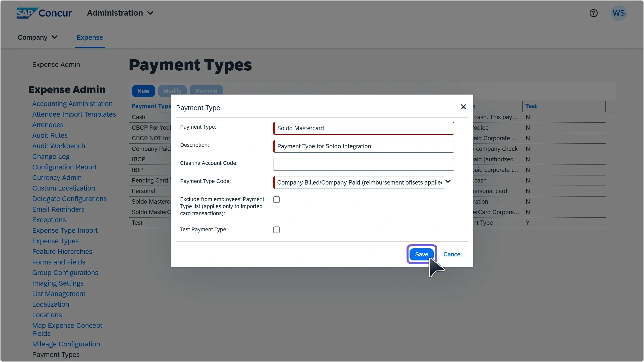Screen dimensions: 644x362
Task: Open the Localization link
Action: (x=51, y=304)
